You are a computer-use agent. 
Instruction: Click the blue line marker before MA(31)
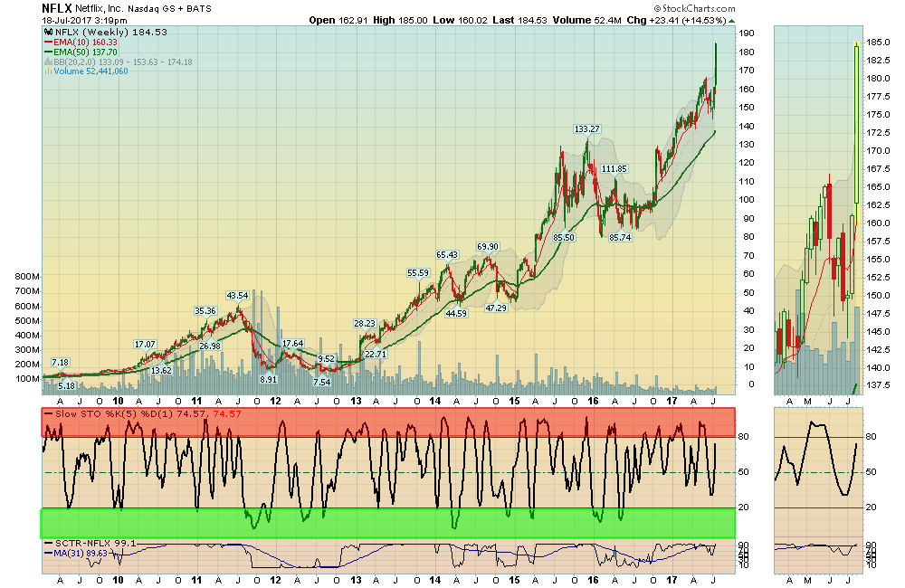point(49,554)
